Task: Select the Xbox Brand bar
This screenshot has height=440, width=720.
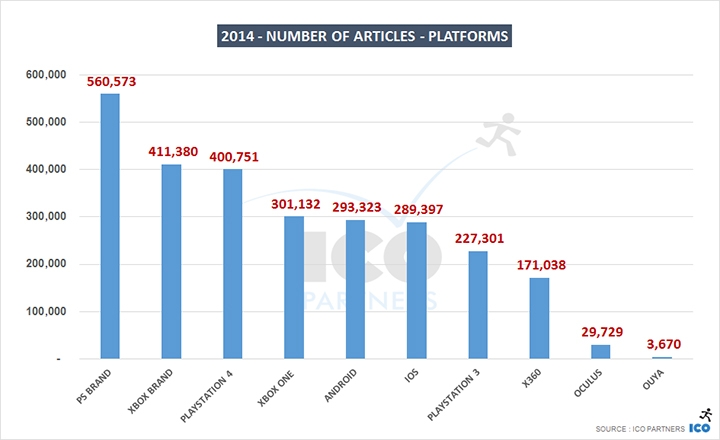Action: tap(171, 261)
